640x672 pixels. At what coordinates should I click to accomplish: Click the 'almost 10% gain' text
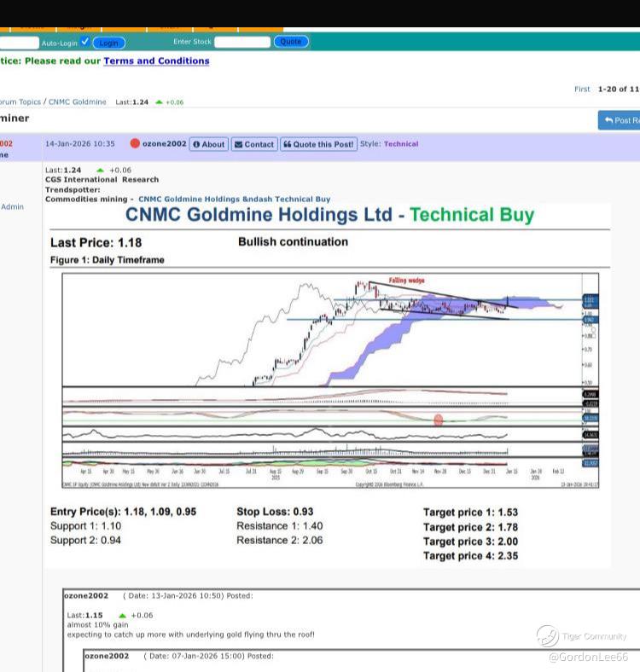pyautogui.click(x=97, y=625)
